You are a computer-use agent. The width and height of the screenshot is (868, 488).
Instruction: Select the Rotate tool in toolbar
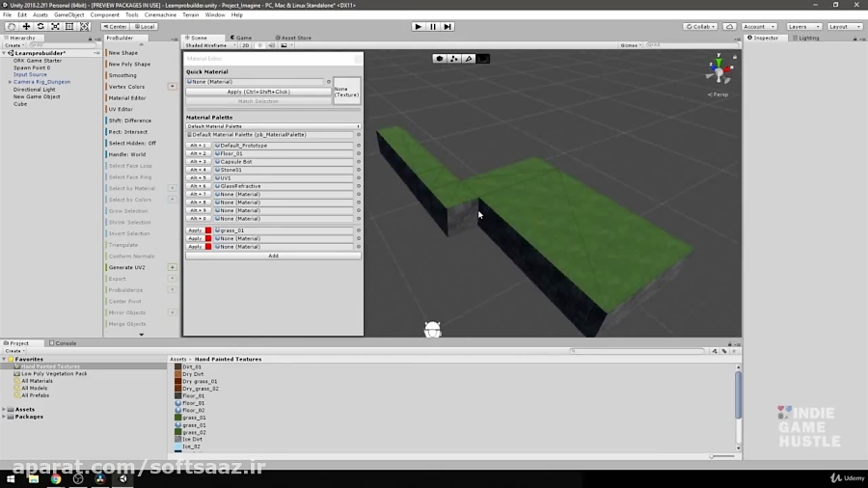(41, 27)
